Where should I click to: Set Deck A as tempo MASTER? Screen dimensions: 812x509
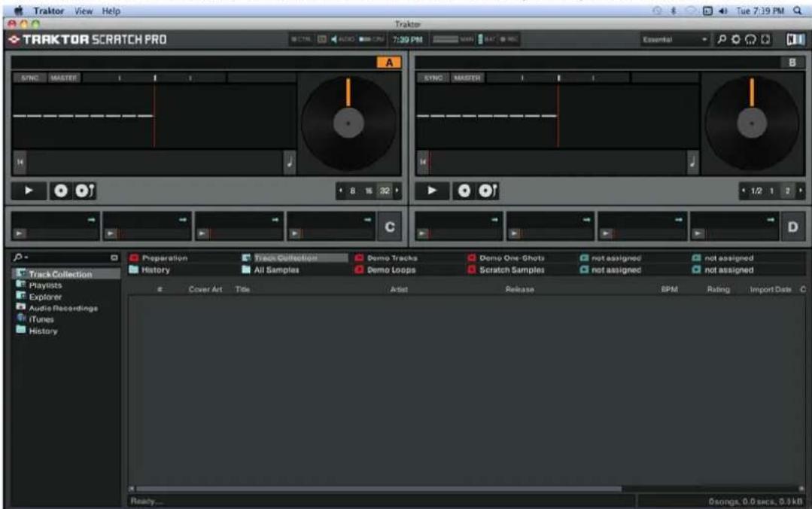click(x=64, y=78)
